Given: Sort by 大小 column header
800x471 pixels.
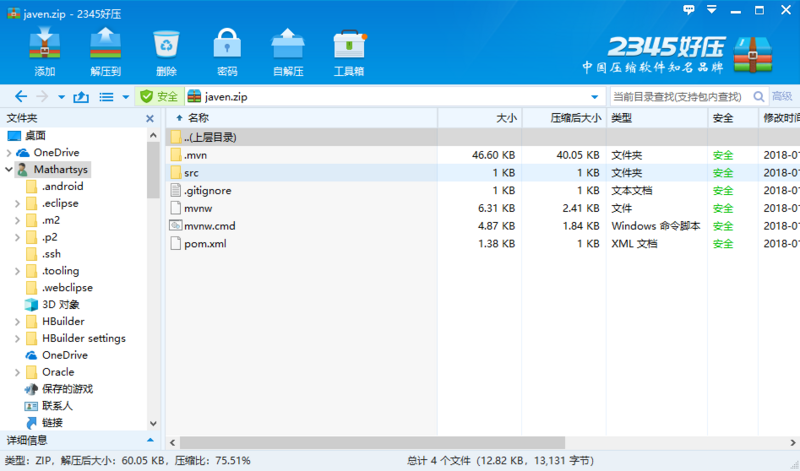Looking at the screenshot, I should 480,118.
